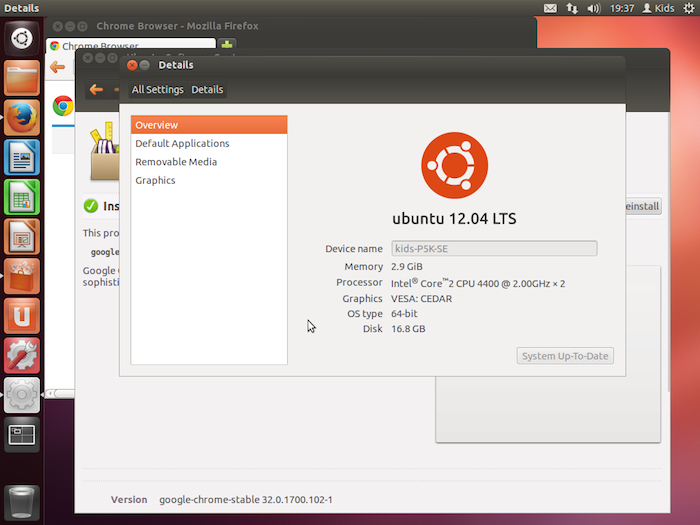Image resolution: width=700 pixels, height=525 pixels.
Task: Click the Chrome logo in Firefox page
Action: (x=63, y=106)
